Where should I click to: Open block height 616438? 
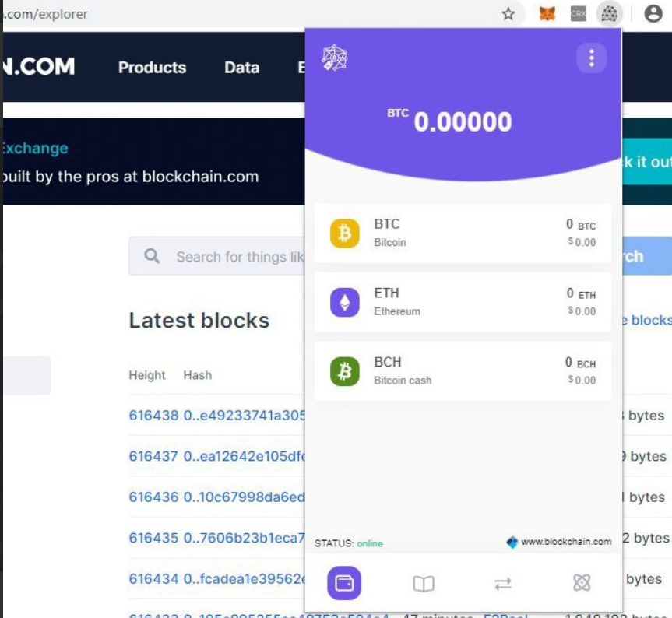pos(153,416)
